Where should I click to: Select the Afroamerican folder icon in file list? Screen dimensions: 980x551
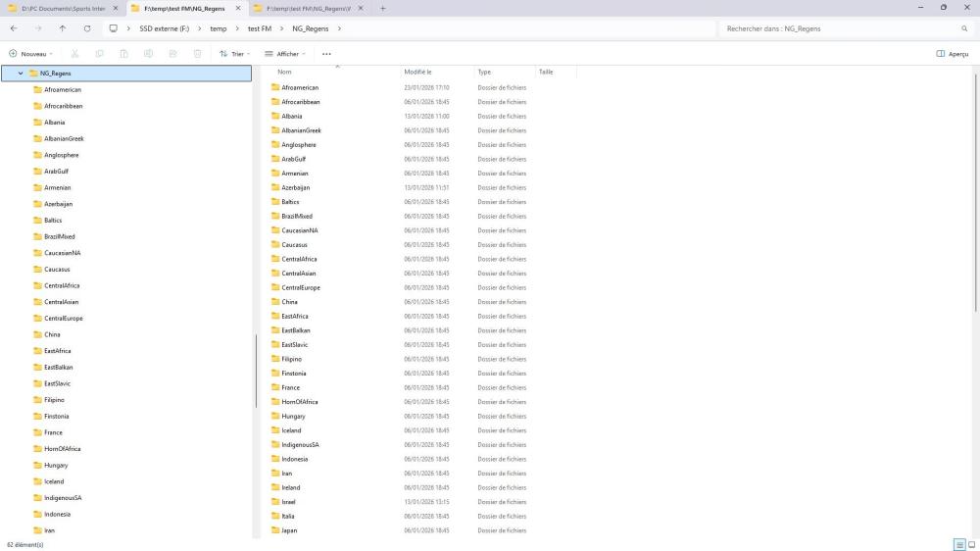(x=275, y=87)
